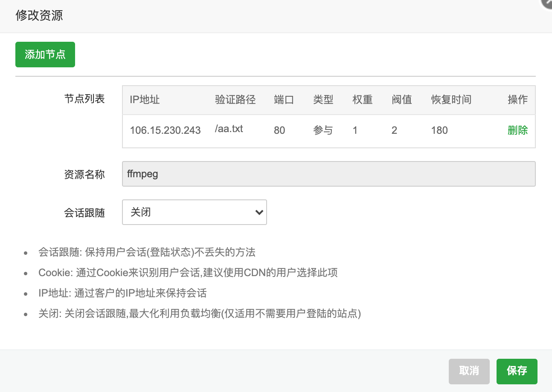Click the 添加节点 button
The image size is (552, 392).
tap(45, 55)
